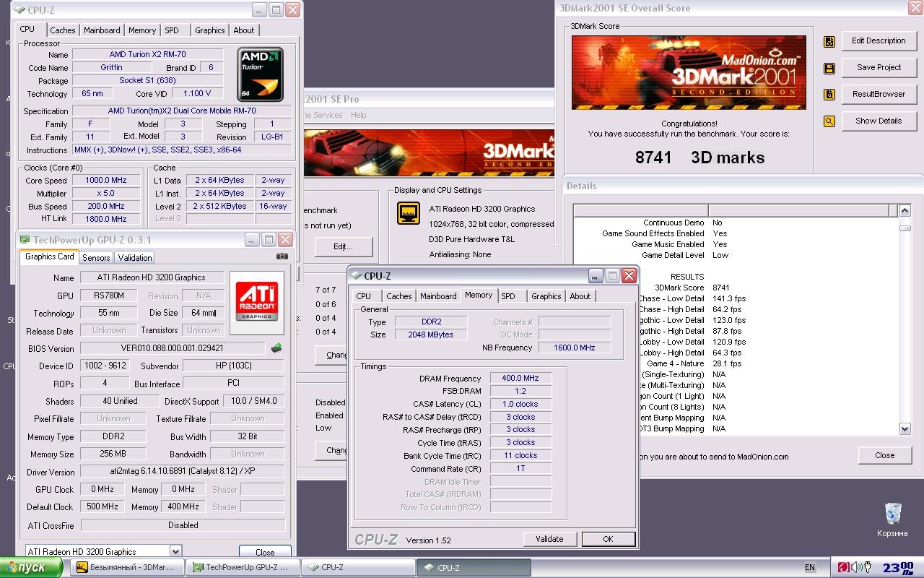Click OK button in CPU-Z Memory window
Image resolution: width=924 pixels, height=578 pixels.
pyautogui.click(x=608, y=539)
